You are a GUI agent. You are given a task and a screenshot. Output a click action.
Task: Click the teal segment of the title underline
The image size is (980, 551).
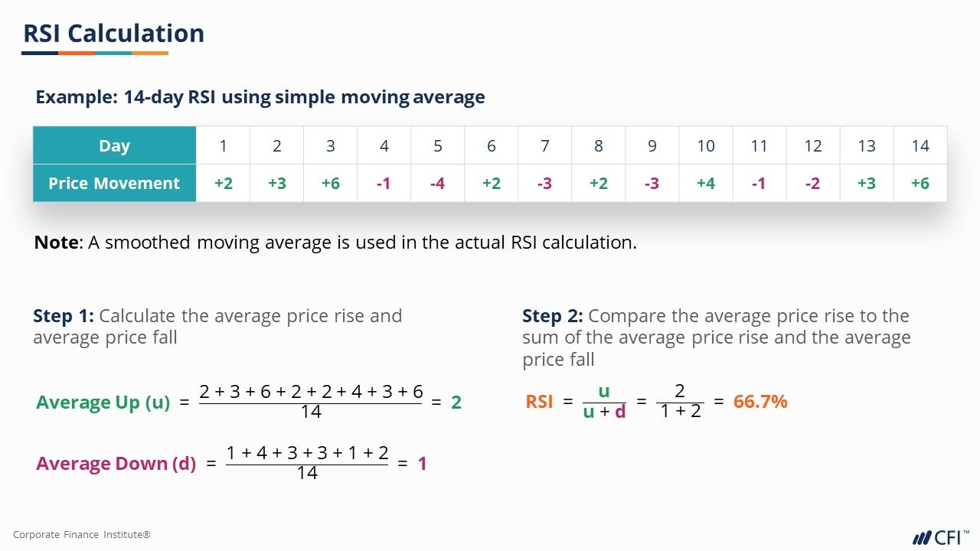point(113,53)
